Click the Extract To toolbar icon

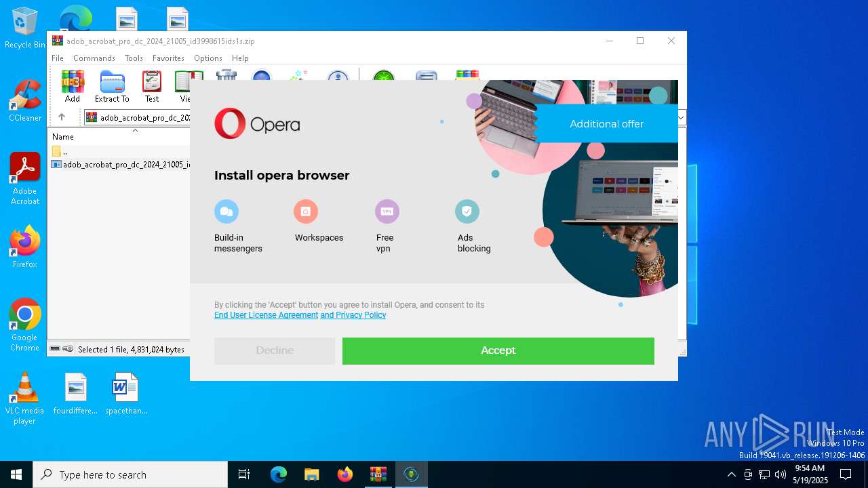112,86
